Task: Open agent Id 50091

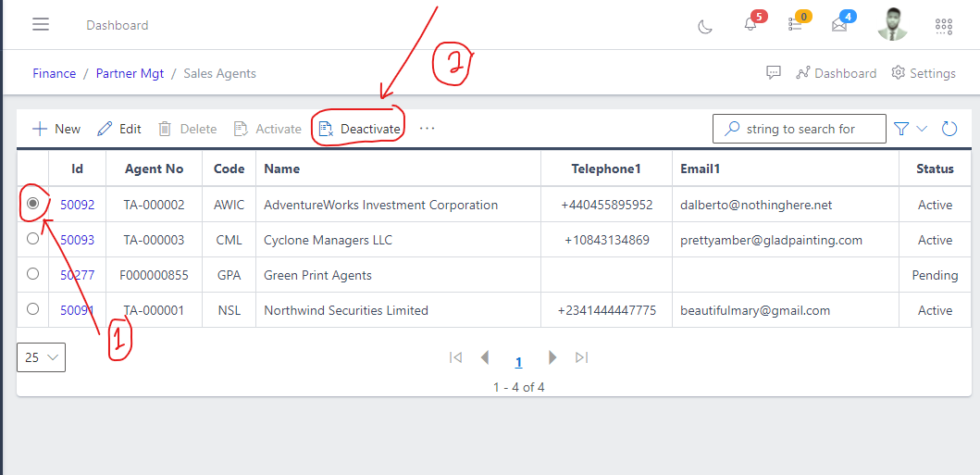Action: 78,310
